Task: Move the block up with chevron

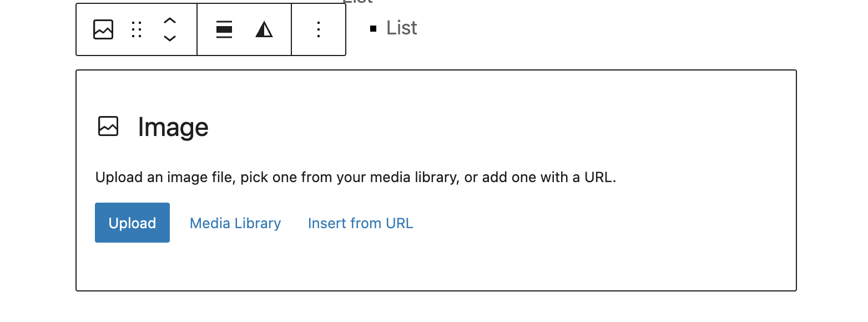Action: [x=170, y=21]
